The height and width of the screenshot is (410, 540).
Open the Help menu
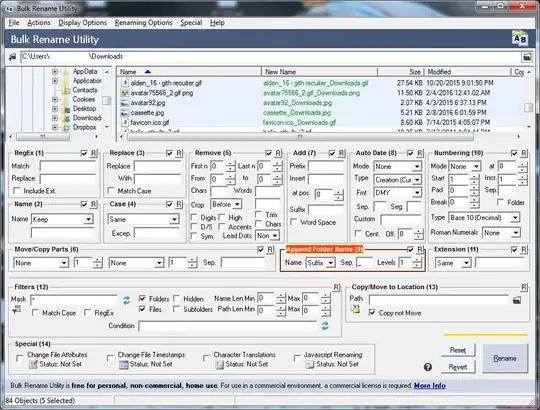pyautogui.click(x=217, y=23)
